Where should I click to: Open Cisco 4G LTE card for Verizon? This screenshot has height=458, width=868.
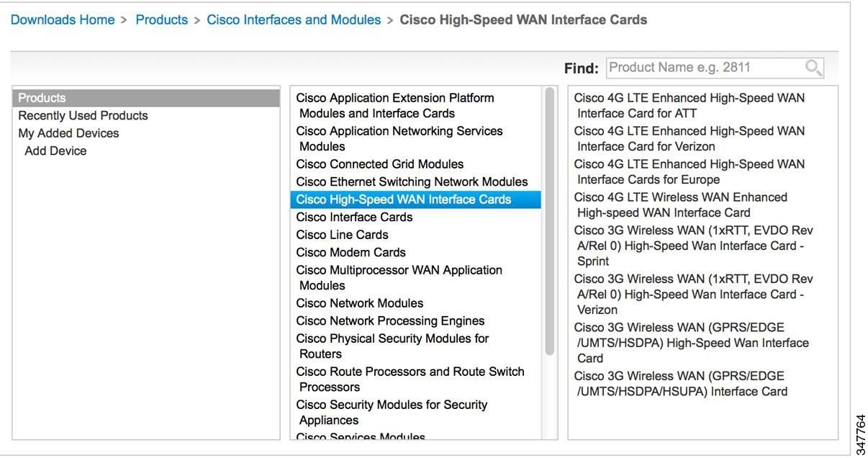click(690, 138)
